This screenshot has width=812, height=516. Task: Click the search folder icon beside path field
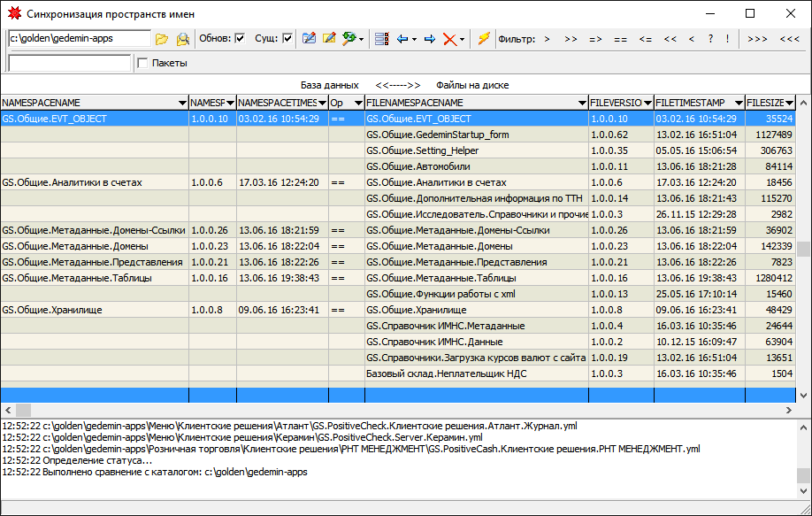point(182,39)
